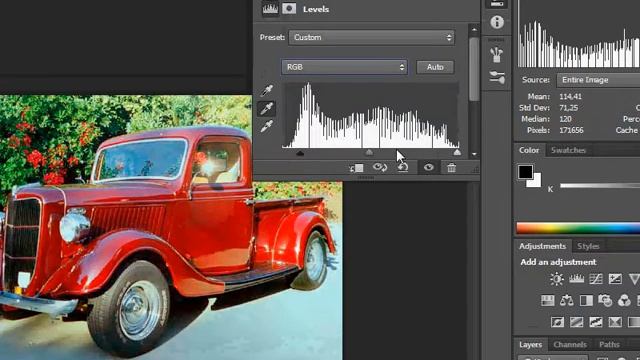640x360 pixels.
Task: Switch to the Paths tab
Action: coord(609,344)
